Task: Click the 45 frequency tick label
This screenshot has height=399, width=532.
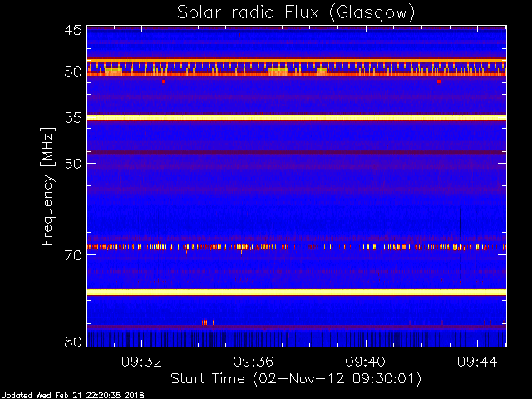Action: point(73,30)
